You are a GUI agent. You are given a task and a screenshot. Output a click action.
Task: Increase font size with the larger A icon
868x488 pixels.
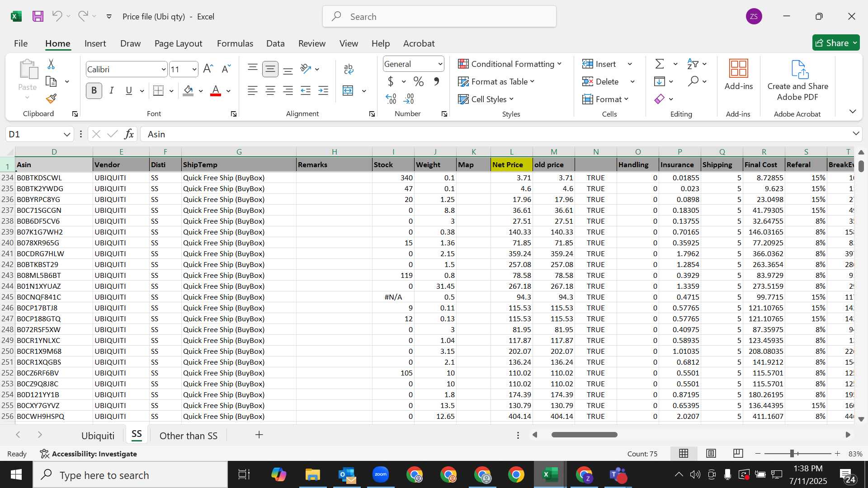point(208,69)
